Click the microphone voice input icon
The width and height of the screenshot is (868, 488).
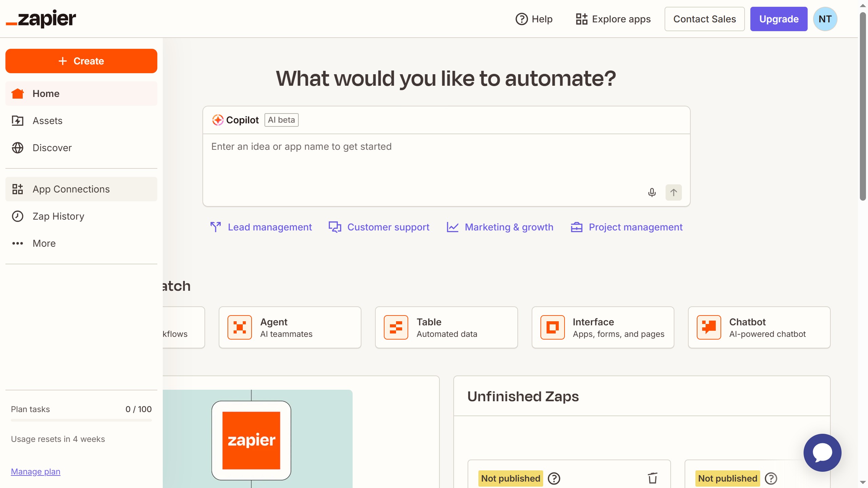pos(652,192)
